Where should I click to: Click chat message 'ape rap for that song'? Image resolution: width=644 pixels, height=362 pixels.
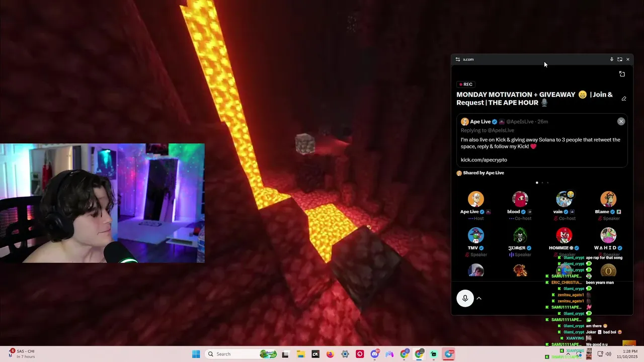604,258
